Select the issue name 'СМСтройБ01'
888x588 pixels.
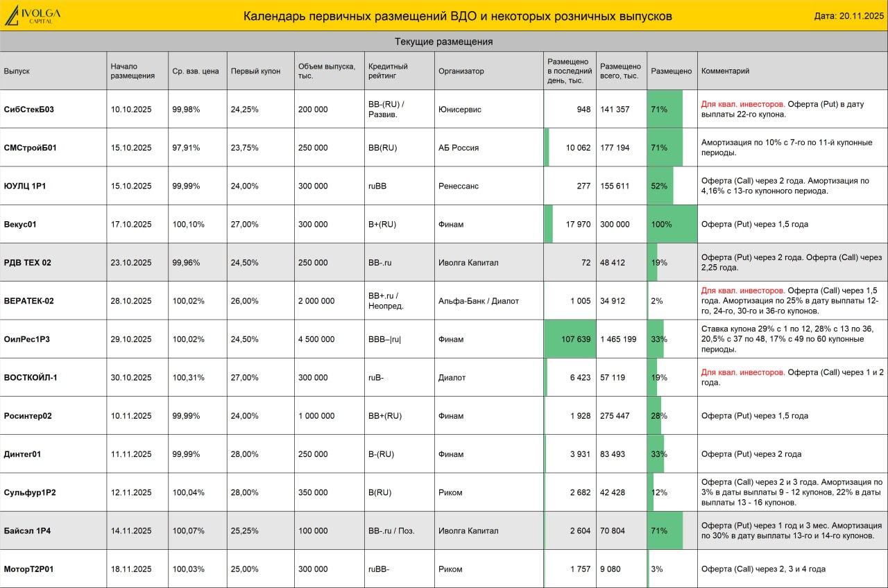coord(30,148)
